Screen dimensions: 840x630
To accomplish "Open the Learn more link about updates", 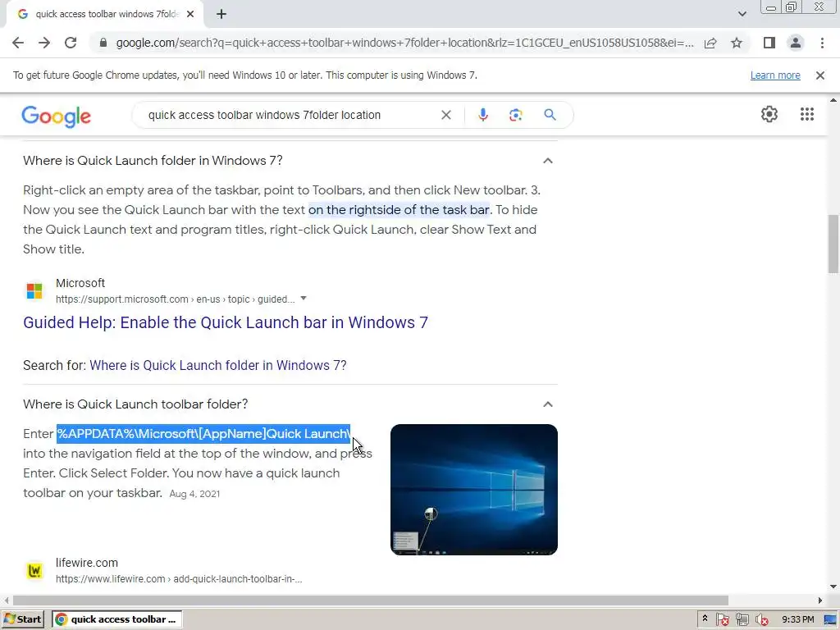I will tap(775, 75).
